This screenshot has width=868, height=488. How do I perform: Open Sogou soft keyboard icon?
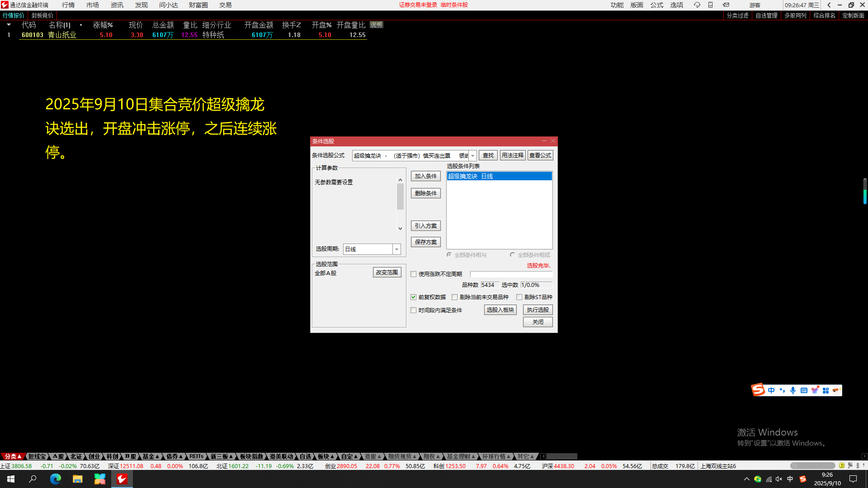pyautogui.click(x=804, y=390)
